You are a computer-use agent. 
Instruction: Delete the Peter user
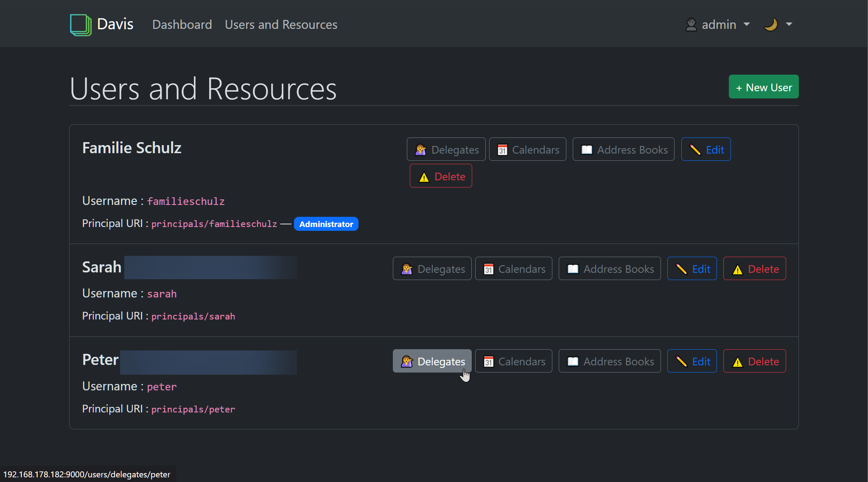click(754, 361)
